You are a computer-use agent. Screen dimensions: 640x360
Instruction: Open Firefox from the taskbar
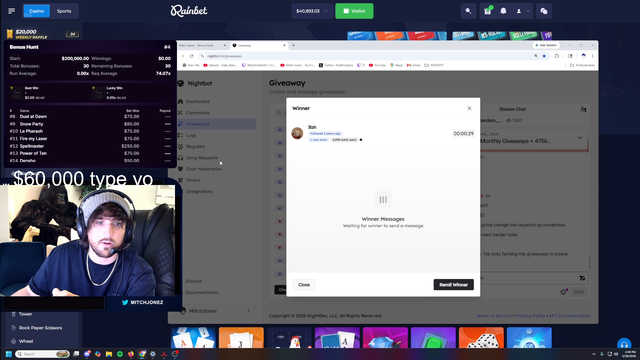pyautogui.click(x=131, y=354)
